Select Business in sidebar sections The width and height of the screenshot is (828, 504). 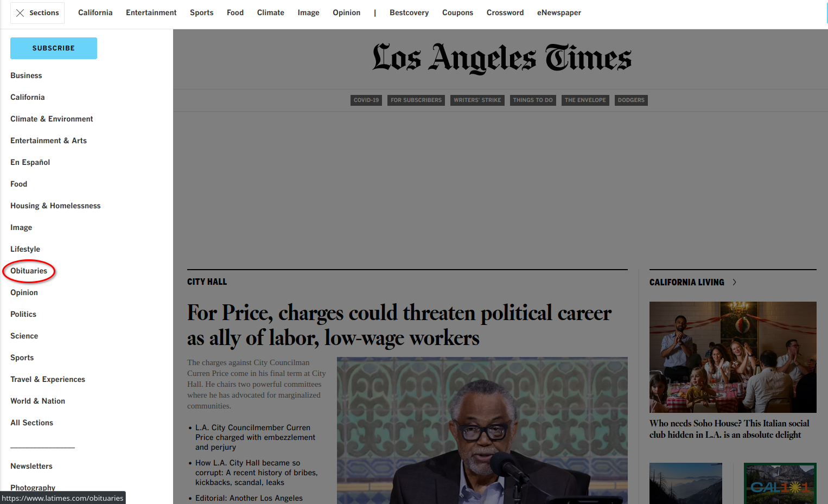pyautogui.click(x=26, y=75)
